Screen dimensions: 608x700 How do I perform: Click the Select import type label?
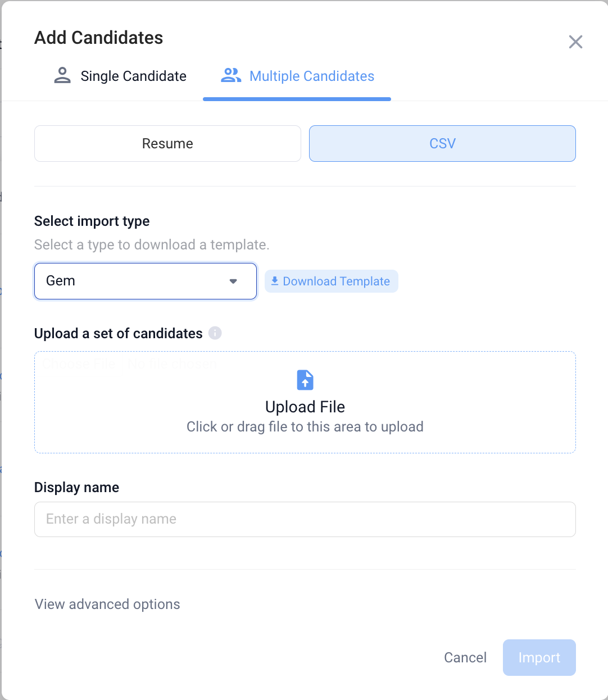click(x=92, y=221)
